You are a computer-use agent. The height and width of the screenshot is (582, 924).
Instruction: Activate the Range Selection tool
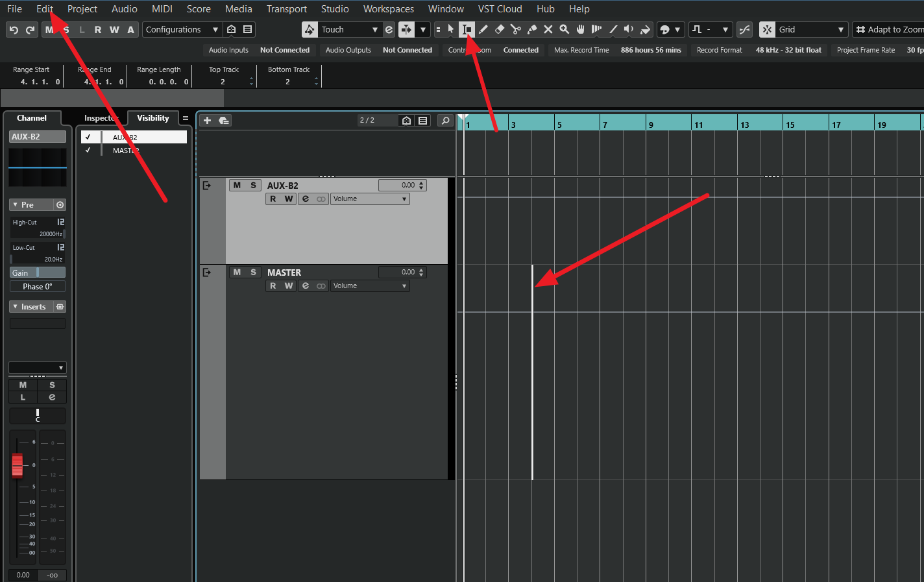[467, 29]
